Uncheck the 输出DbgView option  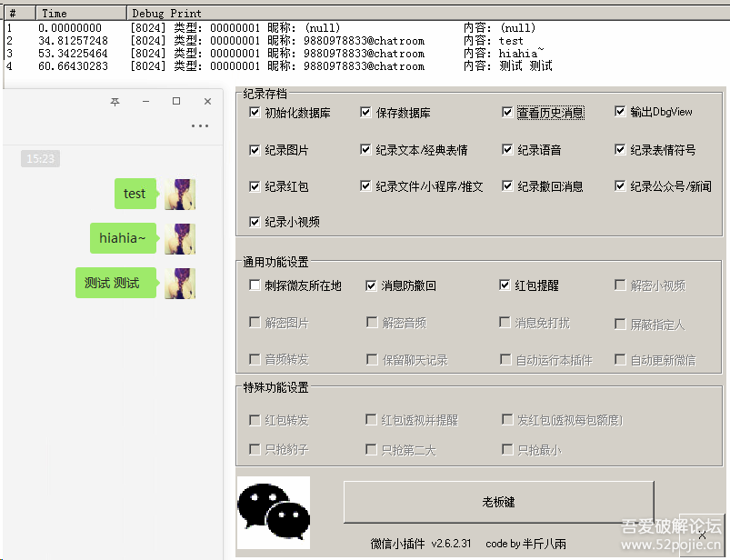(x=620, y=113)
